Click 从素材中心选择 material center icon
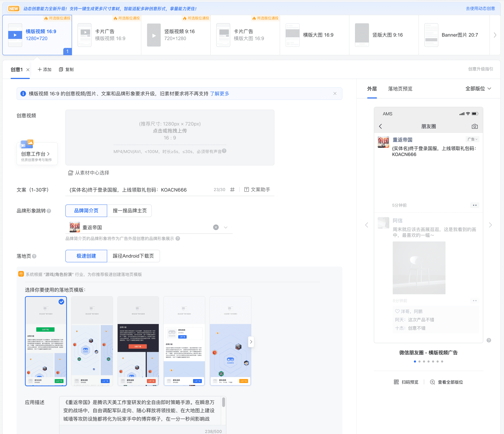 71,173
